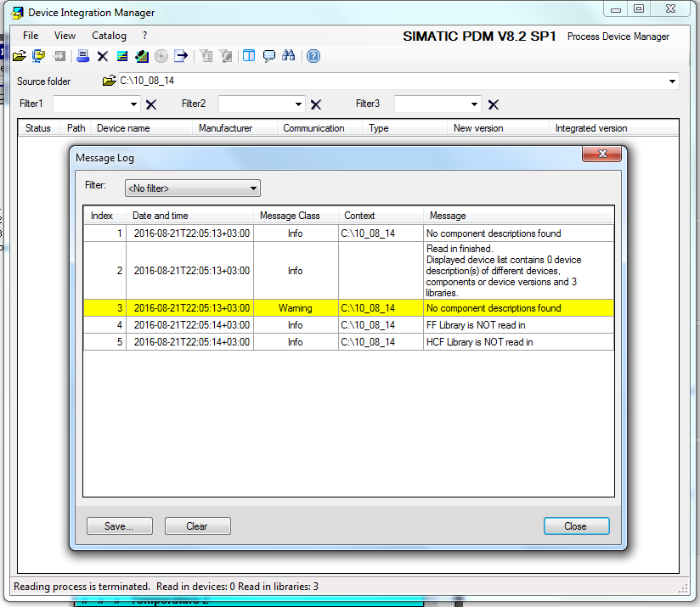Click the blue help question mark icon
Image resolution: width=700 pixels, height=607 pixels.
coord(313,56)
